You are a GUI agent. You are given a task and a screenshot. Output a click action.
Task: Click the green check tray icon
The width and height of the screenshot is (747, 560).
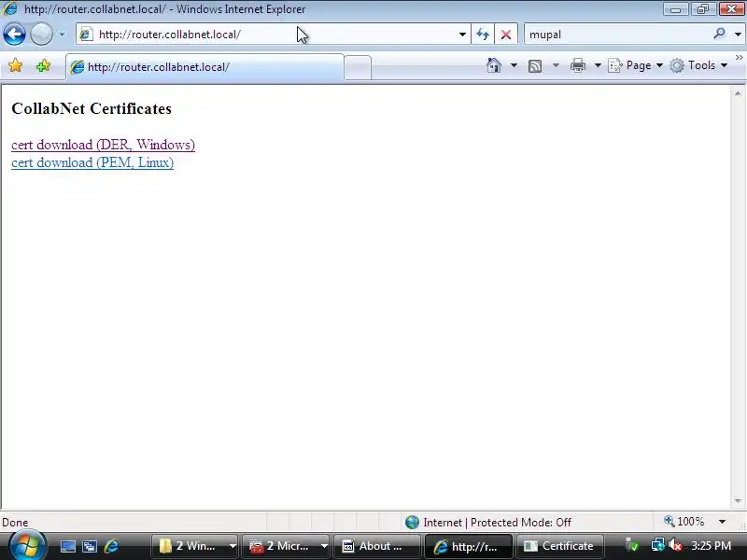(x=632, y=545)
